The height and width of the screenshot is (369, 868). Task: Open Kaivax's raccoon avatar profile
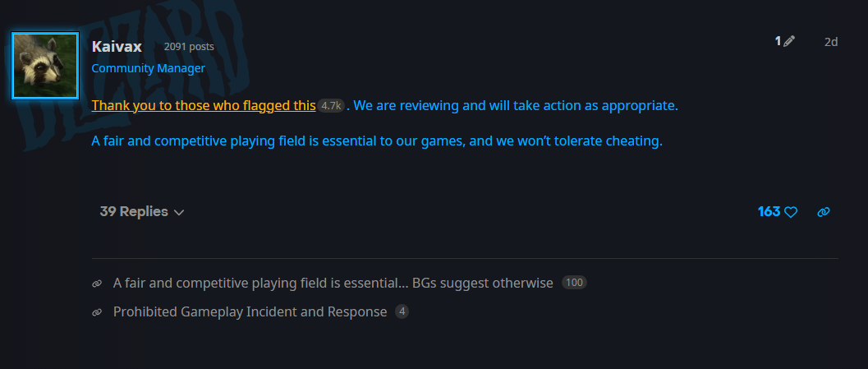click(x=45, y=66)
